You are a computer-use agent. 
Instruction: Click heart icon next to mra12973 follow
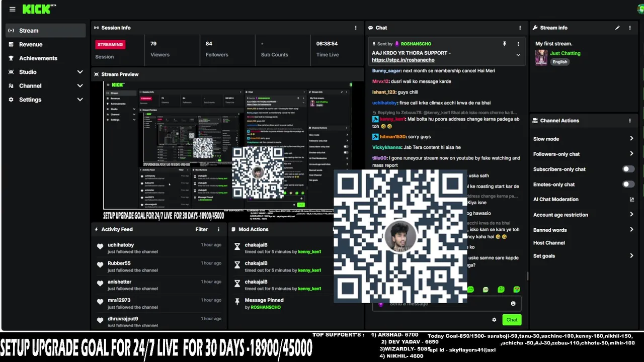pyautogui.click(x=100, y=302)
